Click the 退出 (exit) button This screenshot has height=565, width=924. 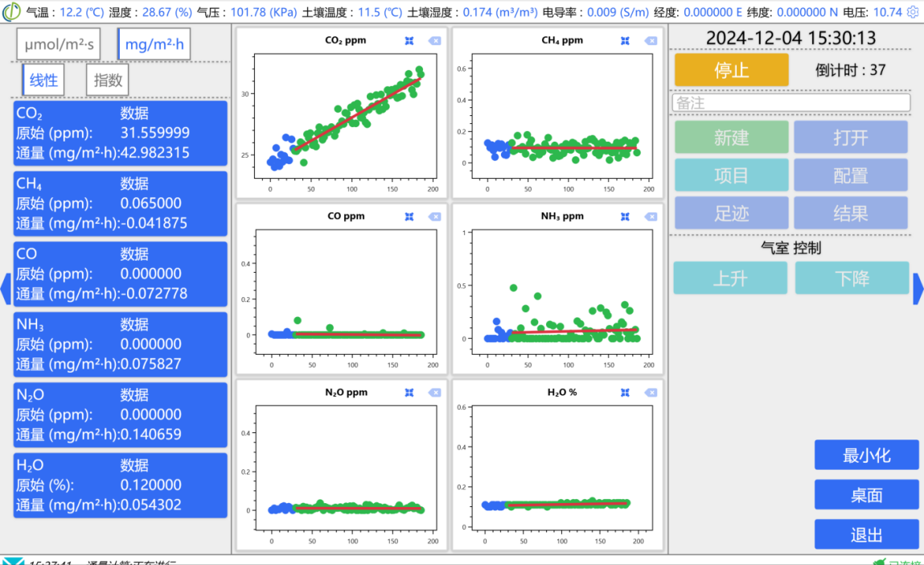pos(866,534)
